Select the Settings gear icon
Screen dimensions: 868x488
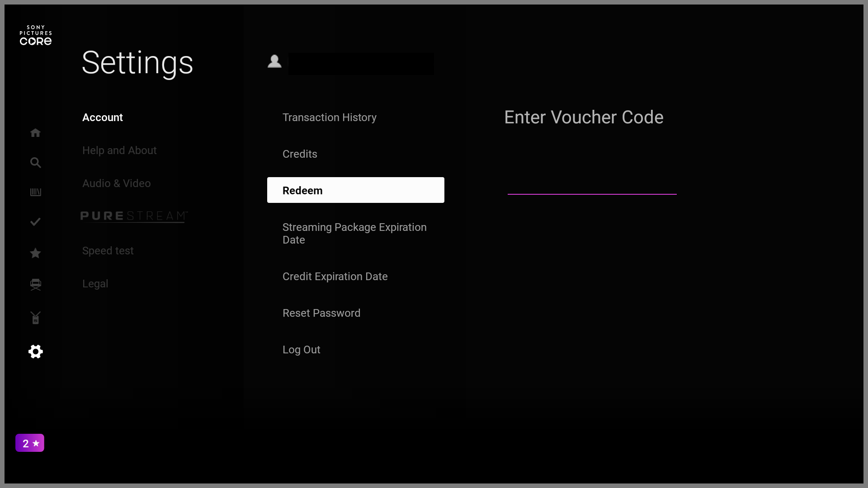click(35, 352)
